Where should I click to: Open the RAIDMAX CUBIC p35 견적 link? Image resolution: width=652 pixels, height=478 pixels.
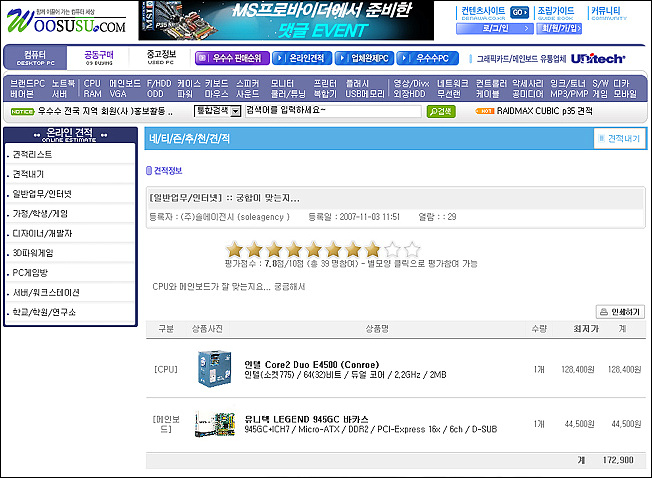544,111
